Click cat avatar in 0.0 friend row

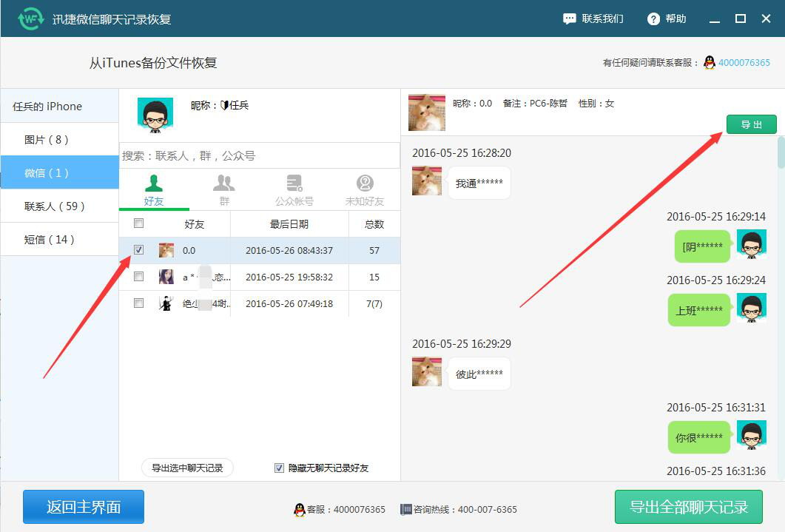(x=166, y=250)
